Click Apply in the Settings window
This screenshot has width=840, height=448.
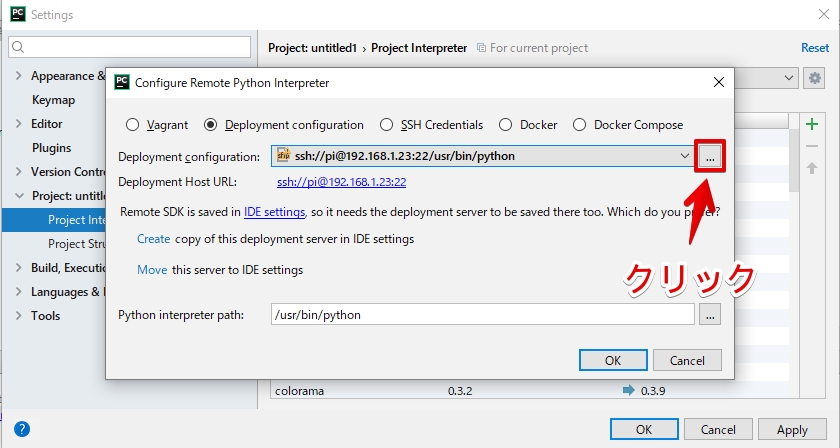(x=792, y=430)
